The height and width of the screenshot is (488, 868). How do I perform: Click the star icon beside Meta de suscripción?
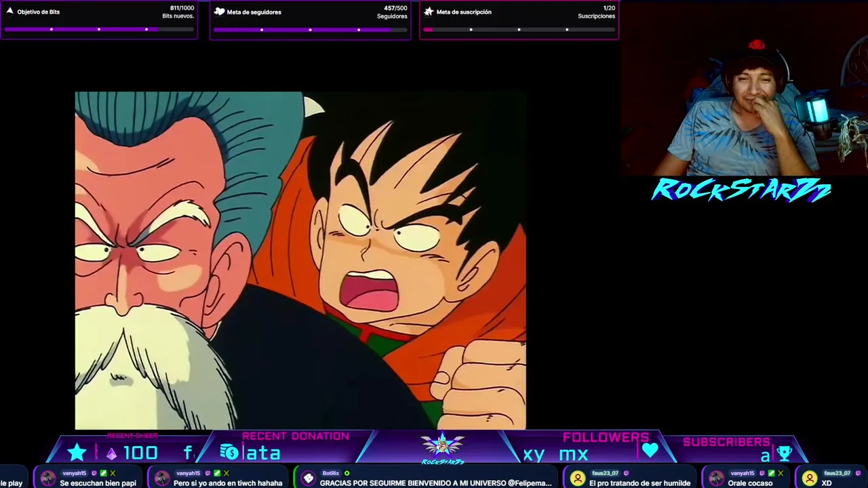coord(429,12)
